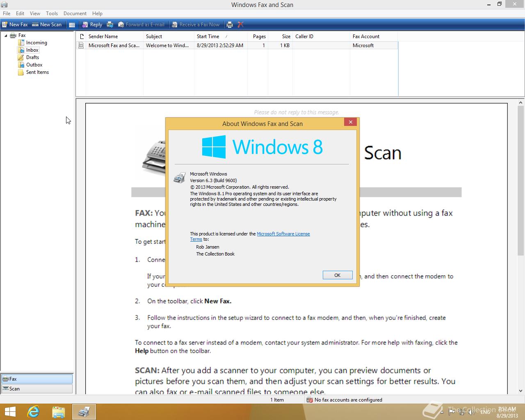
Task: Click the Action Center flag icon
Action: pyautogui.click(x=452, y=412)
